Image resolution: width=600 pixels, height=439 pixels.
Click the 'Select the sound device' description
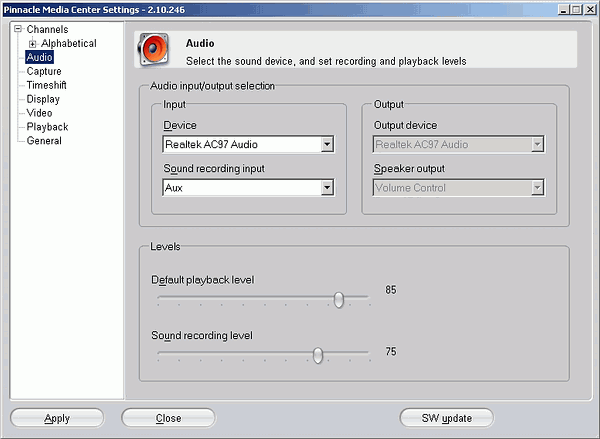coord(326,61)
